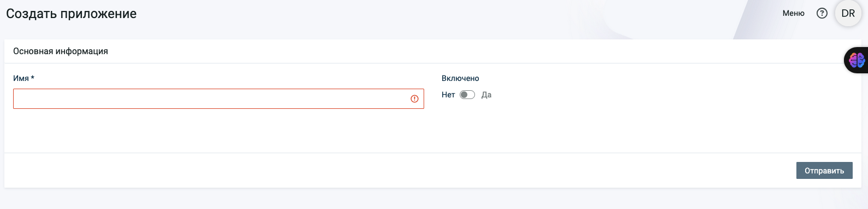Viewport: 868px width, 209px height.
Task: Select the Да option label
Action: tap(486, 95)
